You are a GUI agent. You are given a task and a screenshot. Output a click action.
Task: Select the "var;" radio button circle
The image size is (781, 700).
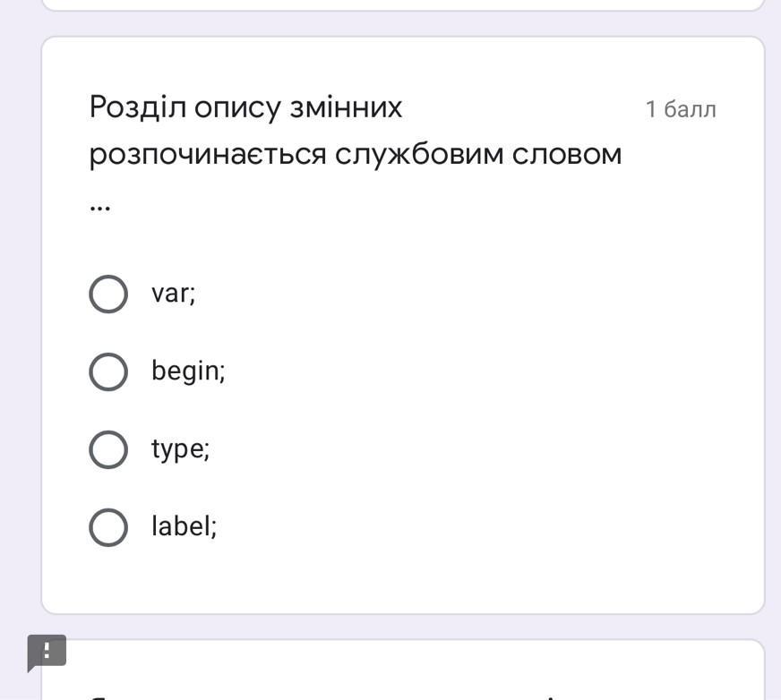pyautogui.click(x=108, y=294)
